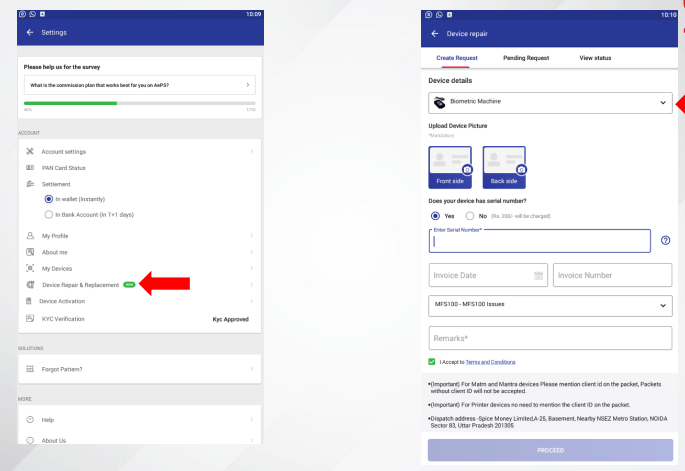The width and height of the screenshot is (685, 471).
Task: Open the MFS100 - MFS100 Issues dropdown
Action: (550, 305)
